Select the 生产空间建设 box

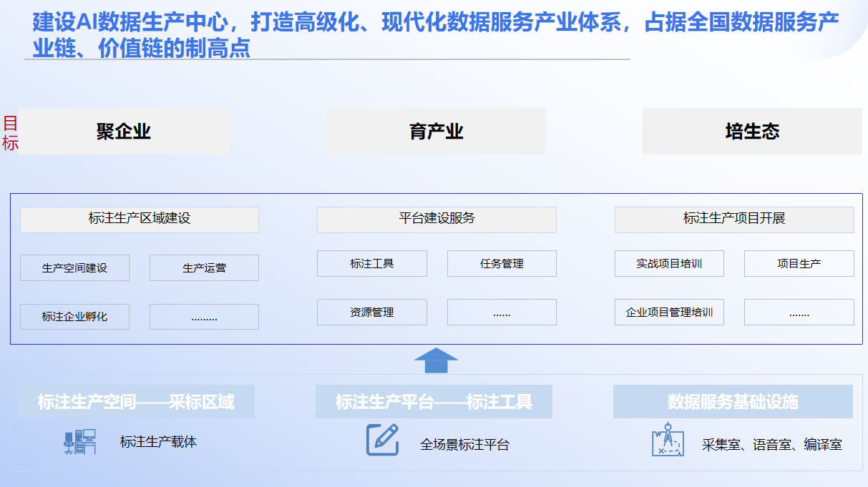tap(74, 268)
